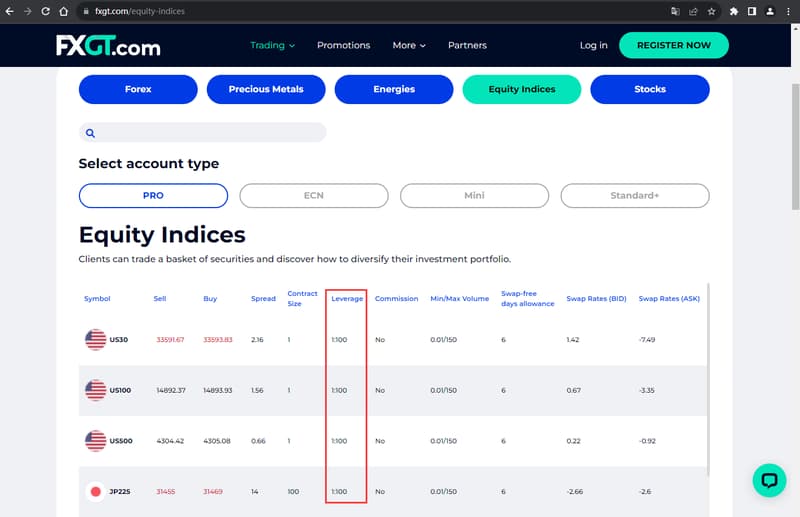Screen dimensions: 800x517
Task: Expand the More dropdown menu
Action: click(x=409, y=45)
